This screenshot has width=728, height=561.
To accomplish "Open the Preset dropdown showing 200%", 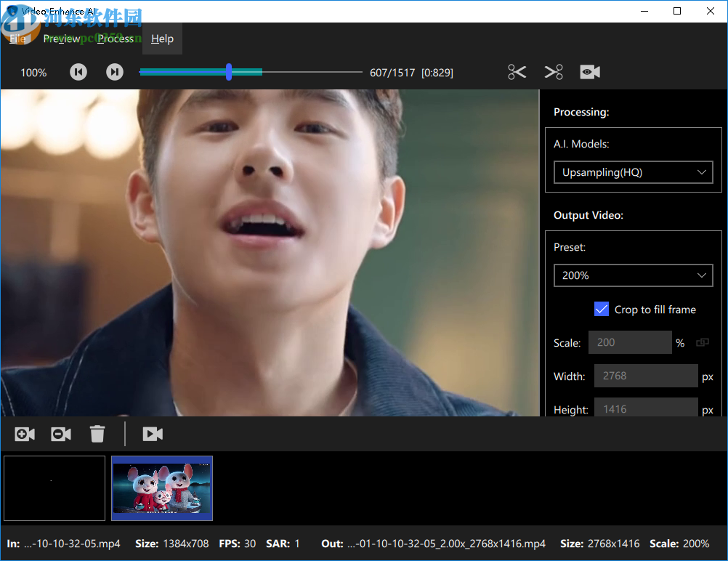I will 633,275.
